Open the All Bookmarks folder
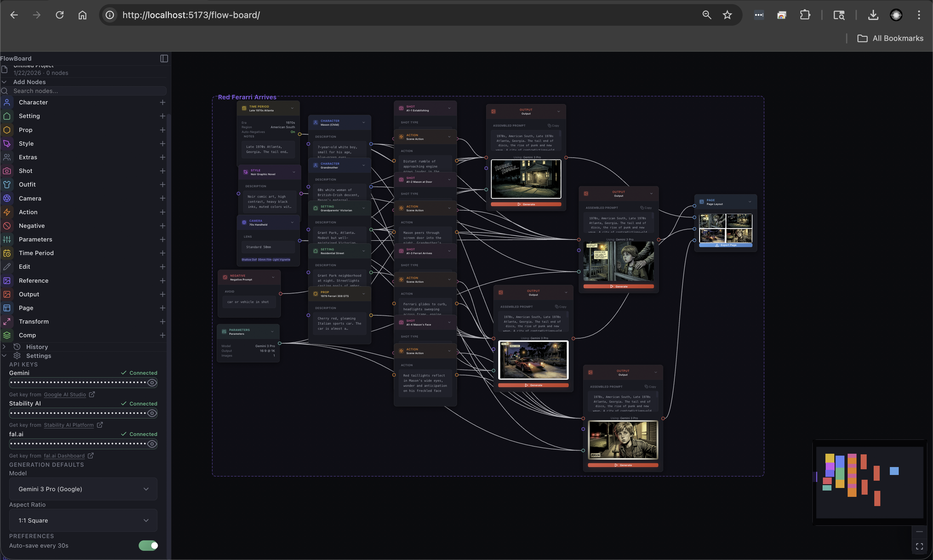 [890, 38]
